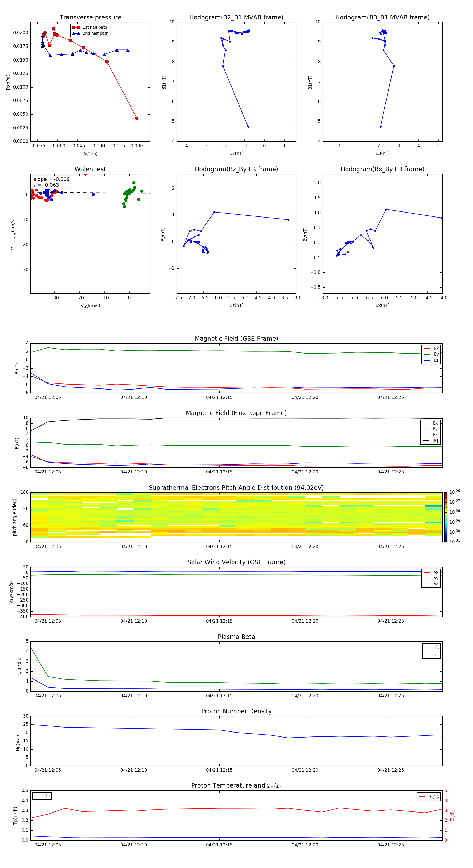Click the Bx entry in GSE field legend
Image resolution: width=473 pixels, height=868 pixels.
click(431, 349)
